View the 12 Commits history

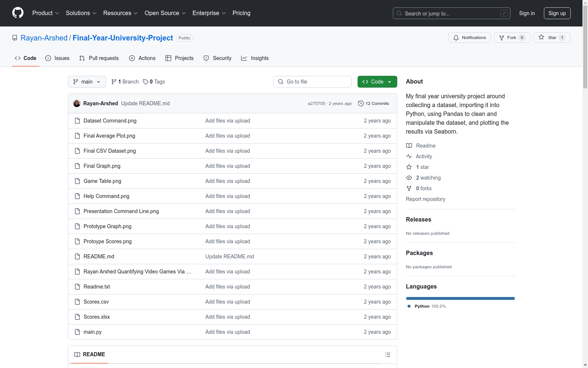click(373, 103)
